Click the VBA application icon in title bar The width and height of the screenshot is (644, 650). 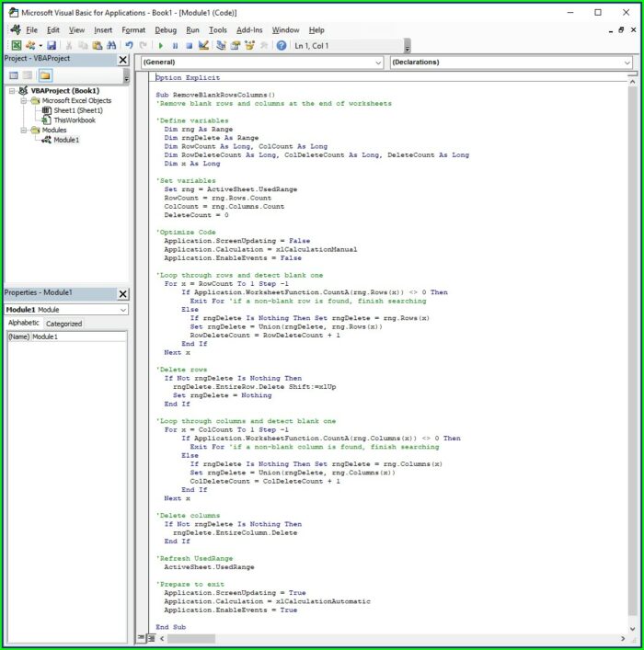click(14, 13)
